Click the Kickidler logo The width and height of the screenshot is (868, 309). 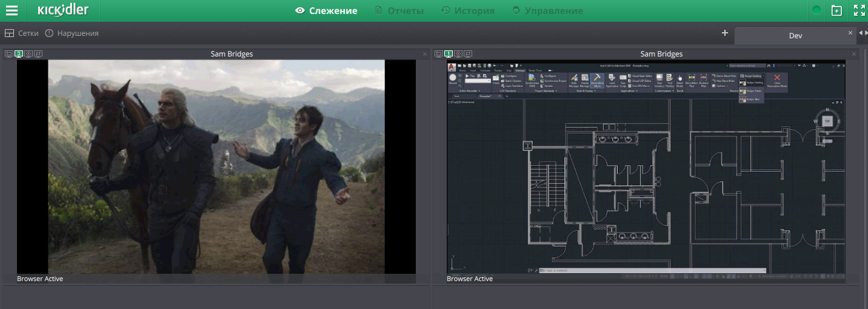point(63,10)
